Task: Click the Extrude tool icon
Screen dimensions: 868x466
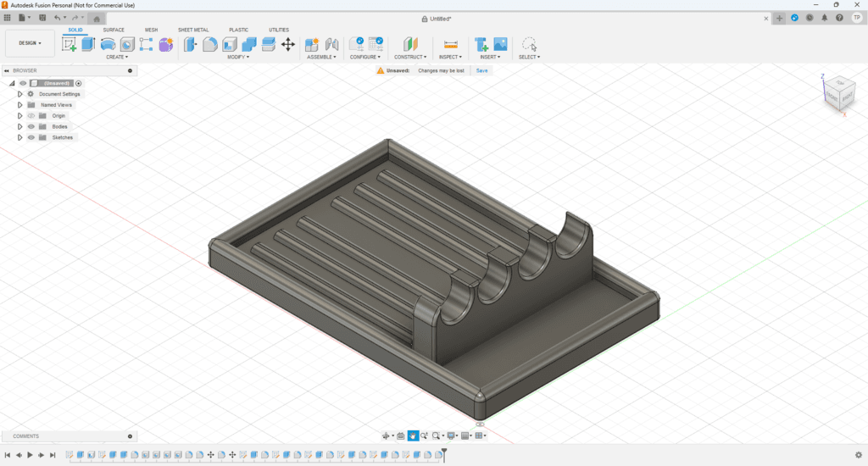Action: click(x=88, y=44)
